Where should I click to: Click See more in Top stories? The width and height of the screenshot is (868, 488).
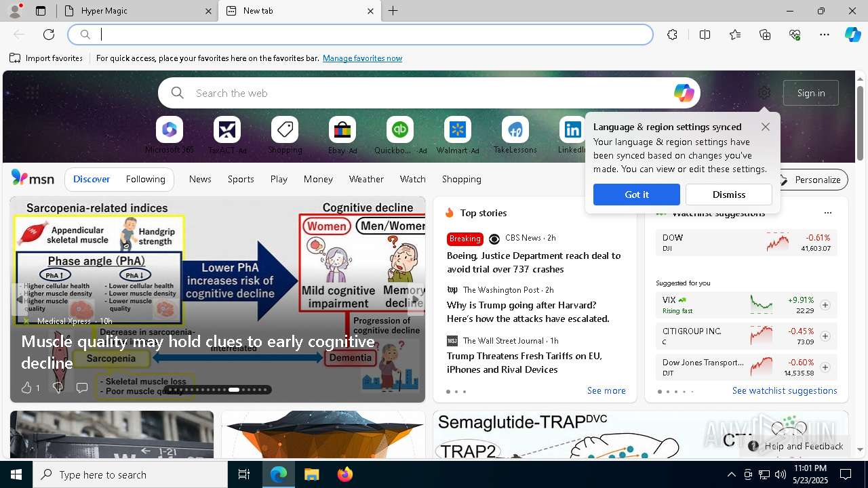pos(606,391)
